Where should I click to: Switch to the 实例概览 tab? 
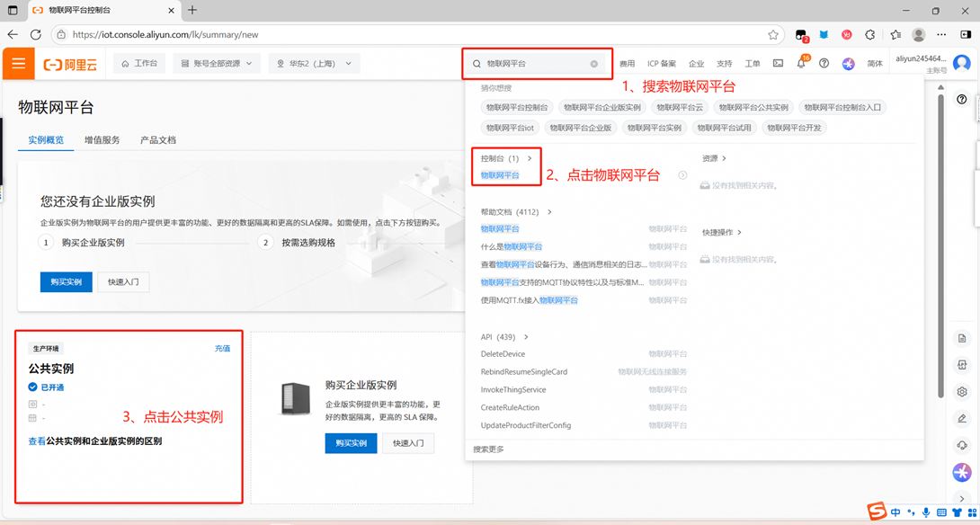(46, 140)
